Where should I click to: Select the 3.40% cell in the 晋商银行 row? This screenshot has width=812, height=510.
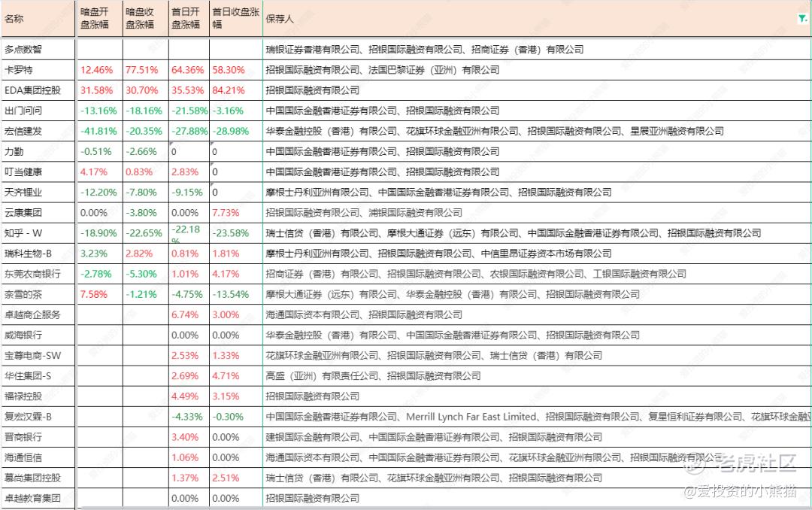pos(189,437)
